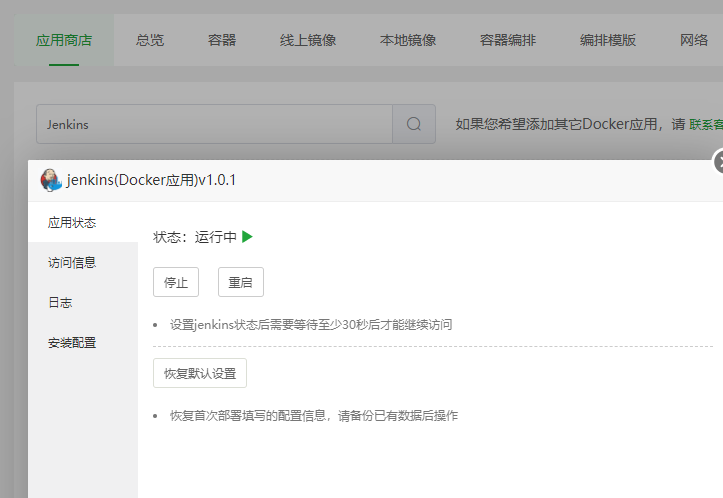Switch to the 总览 tab
Viewport: 723px width, 498px height.
(150, 40)
